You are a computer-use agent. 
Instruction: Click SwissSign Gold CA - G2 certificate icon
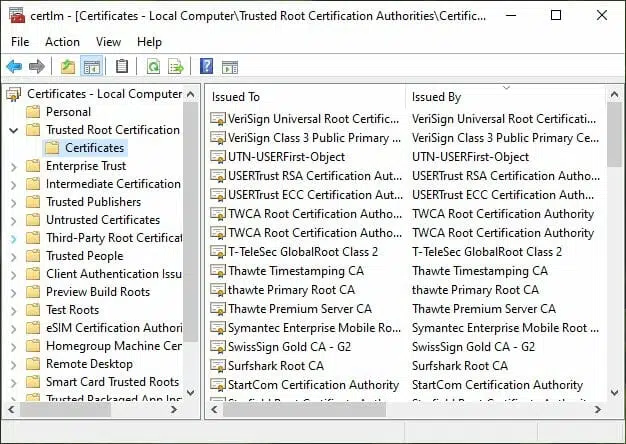[218, 347]
